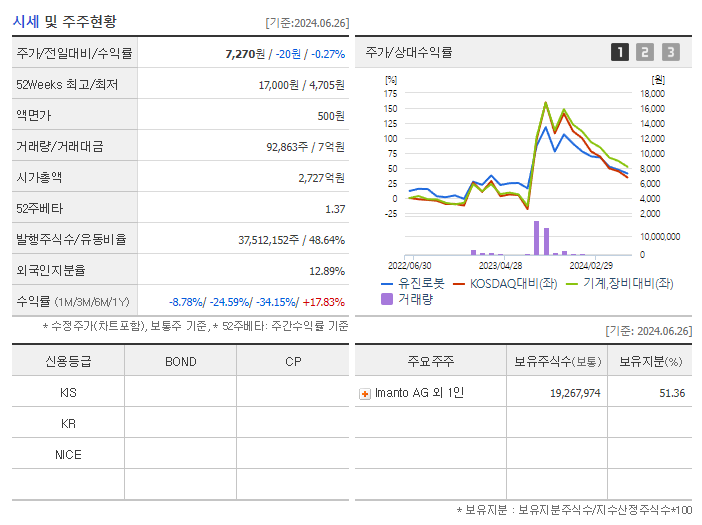Click the Imanto AG 외 1인 shareholder name

coord(419,393)
